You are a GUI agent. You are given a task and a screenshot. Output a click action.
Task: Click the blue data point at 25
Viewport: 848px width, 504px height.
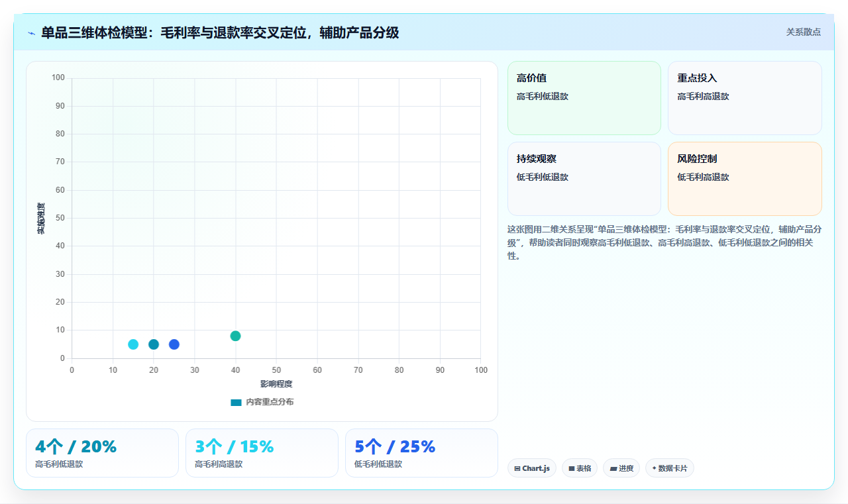tap(174, 344)
